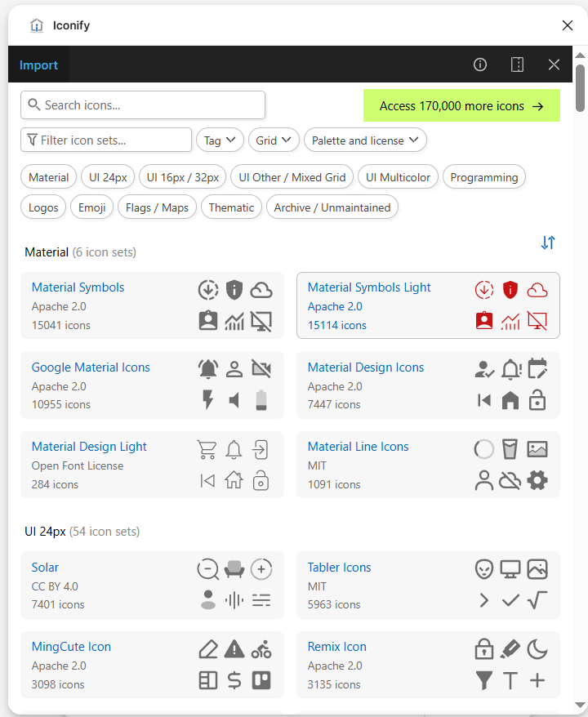Screen dimensions: 588x717
Task: Click the vertical scrollbar thumb
Action: tap(580, 88)
